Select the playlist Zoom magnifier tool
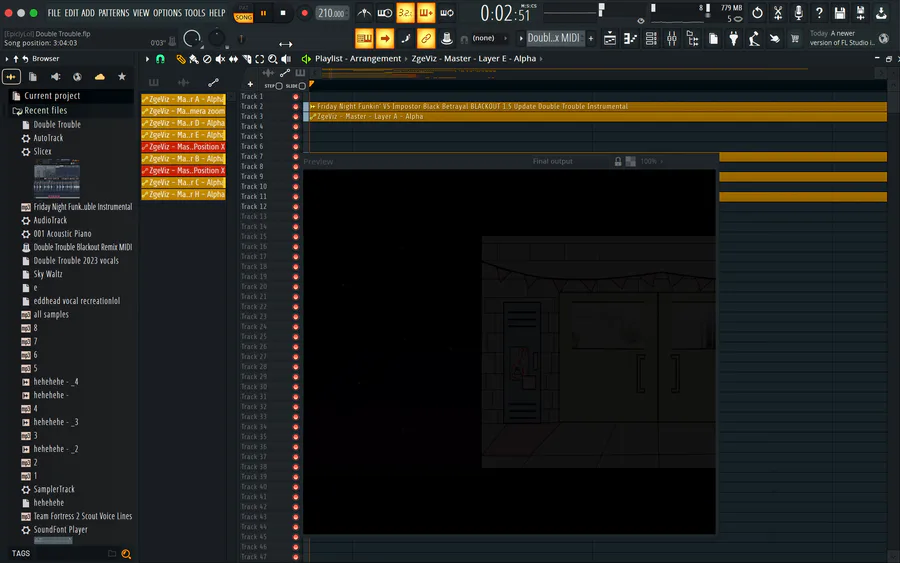Screen dimensions: 900x563 tap(273, 59)
